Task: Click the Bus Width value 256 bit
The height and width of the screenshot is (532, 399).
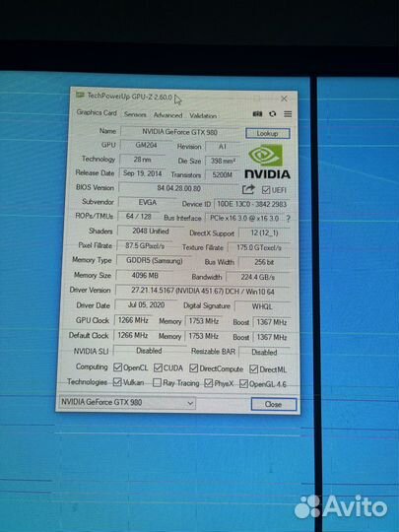Action: tap(264, 262)
